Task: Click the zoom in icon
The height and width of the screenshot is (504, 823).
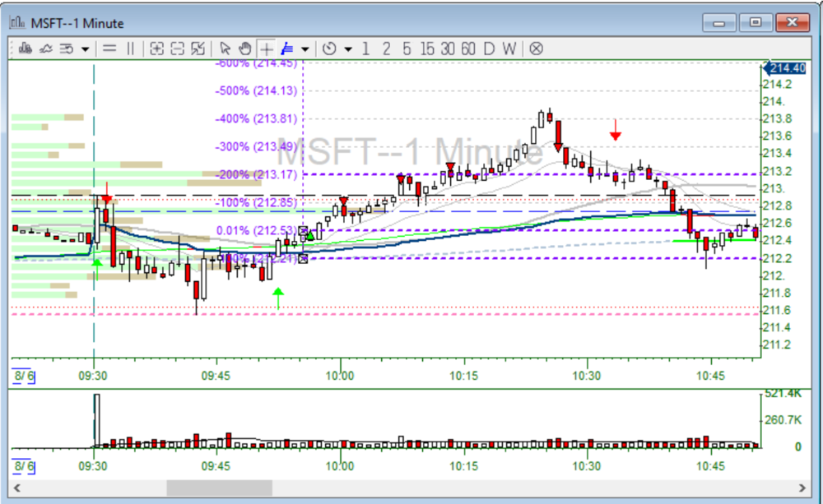Action: (x=156, y=49)
